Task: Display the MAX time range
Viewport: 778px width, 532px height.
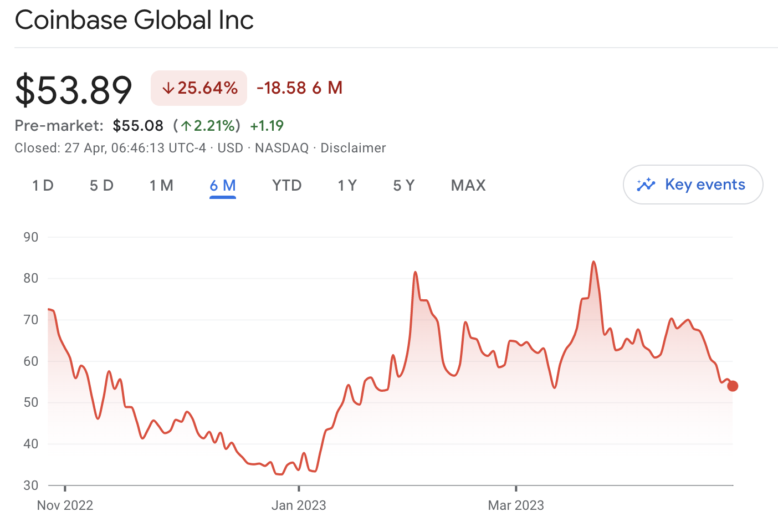Action: (468, 185)
